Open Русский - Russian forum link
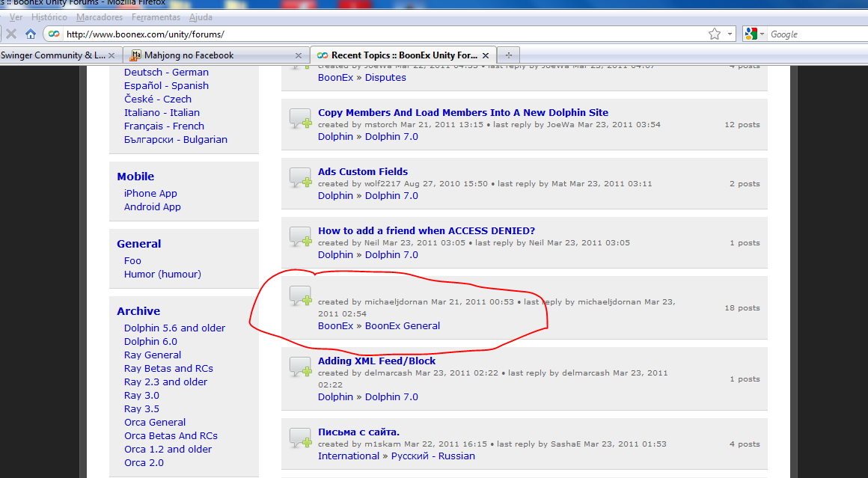Viewport: 868px width, 478px height. pyautogui.click(x=433, y=456)
